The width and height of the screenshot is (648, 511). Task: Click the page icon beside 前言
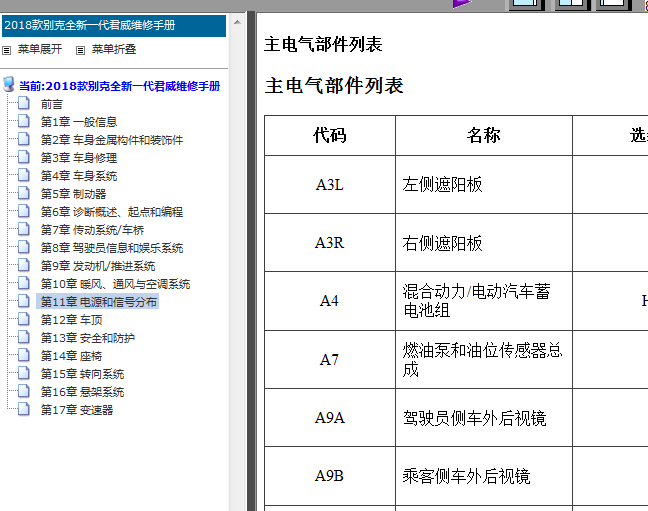pos(24,103)
